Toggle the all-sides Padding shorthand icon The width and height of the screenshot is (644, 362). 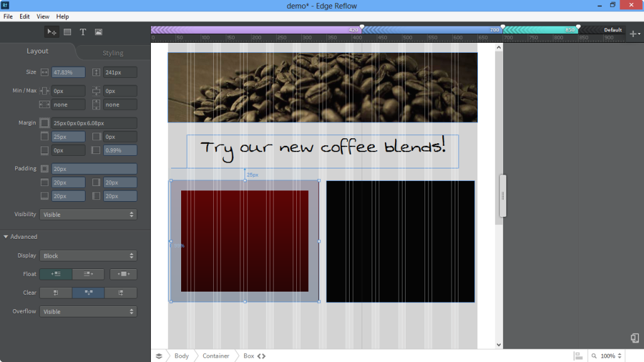point(45,168)
